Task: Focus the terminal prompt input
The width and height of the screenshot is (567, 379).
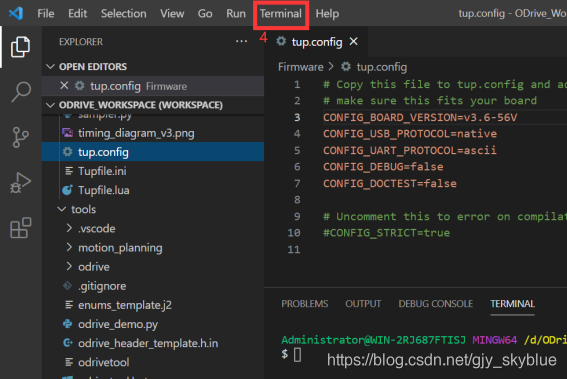Action: [x=297, y=355]
